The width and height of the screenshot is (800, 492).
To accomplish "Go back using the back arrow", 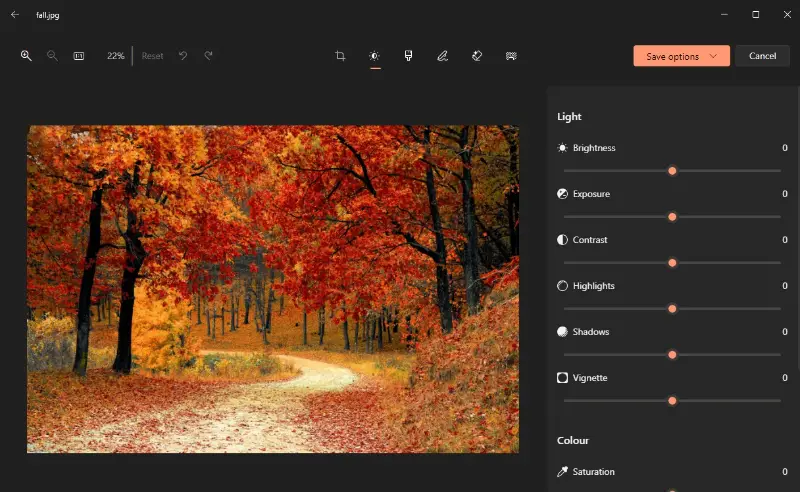I will pyautogui.click(x=15, y=15).
